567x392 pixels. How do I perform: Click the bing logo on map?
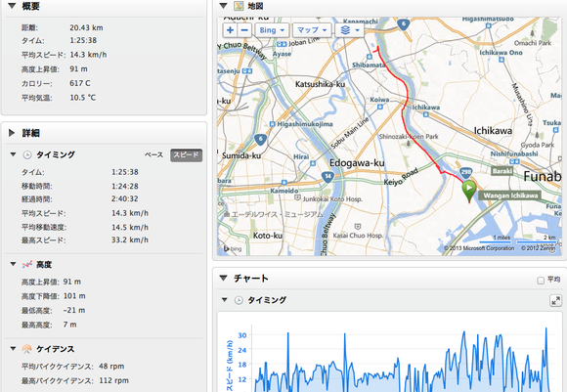pos(233,248)
